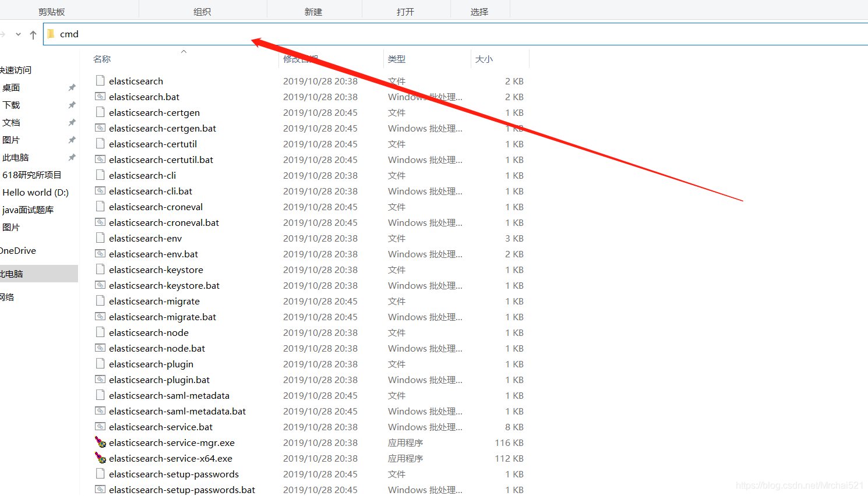Click the up-one-level arrow button

33,35
